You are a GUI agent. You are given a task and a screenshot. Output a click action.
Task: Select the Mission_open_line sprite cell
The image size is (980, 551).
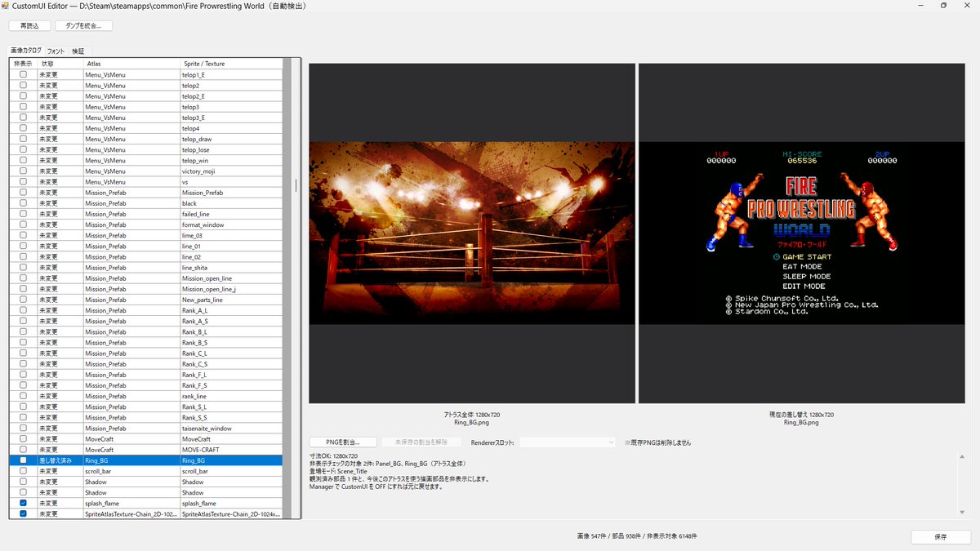[x=231, y=278]
